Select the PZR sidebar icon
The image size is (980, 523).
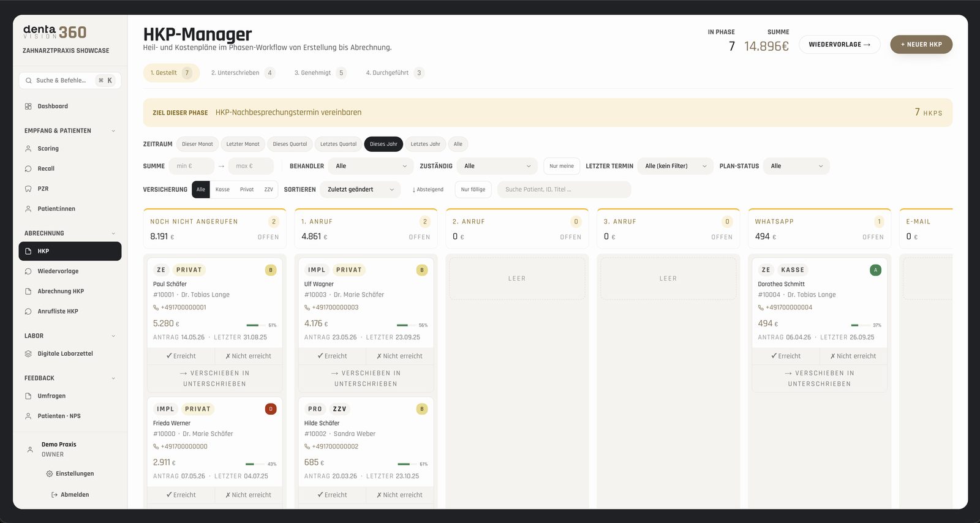[x=28, y=189]
